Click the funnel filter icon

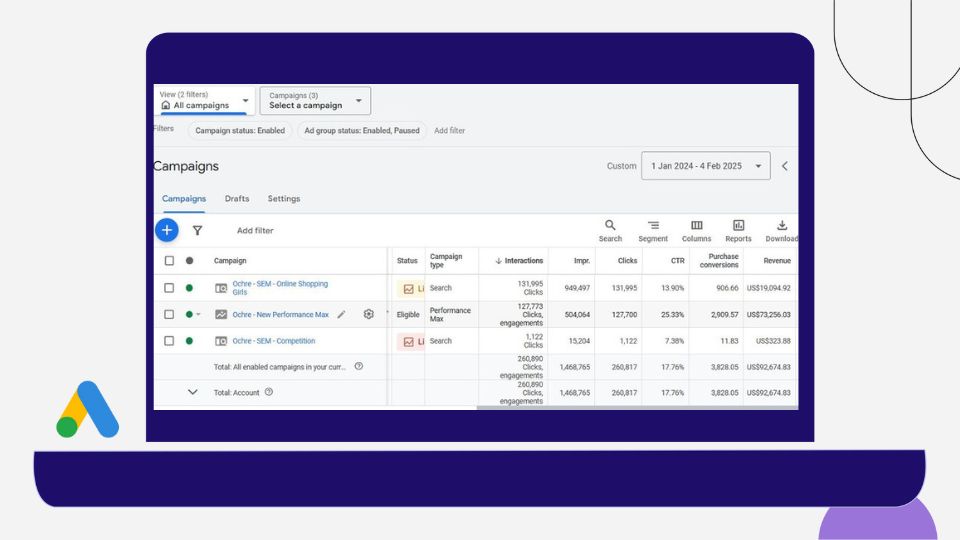[x=197, y=230]
